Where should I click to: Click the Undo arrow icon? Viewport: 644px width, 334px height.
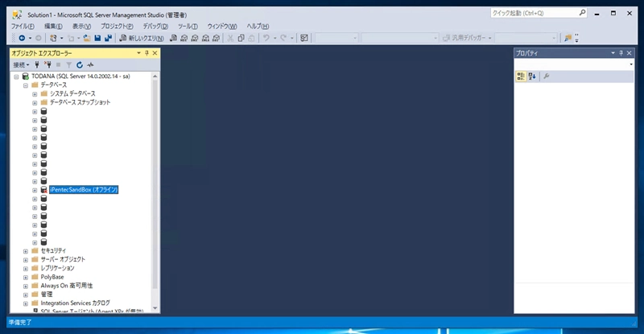pos(266,38)
